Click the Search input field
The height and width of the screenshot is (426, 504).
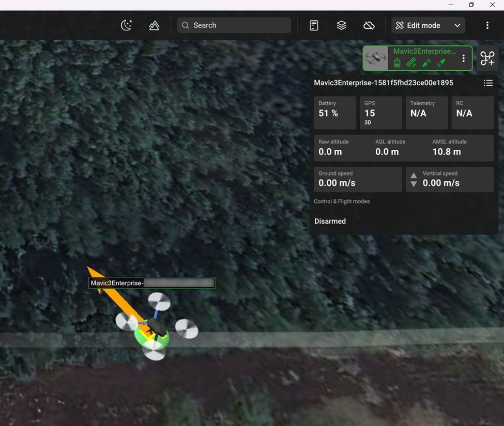click(x=234, y=25)
